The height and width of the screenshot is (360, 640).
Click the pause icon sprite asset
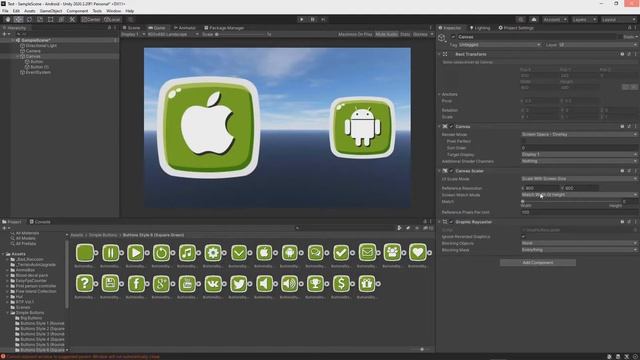(x=110, y=253)
